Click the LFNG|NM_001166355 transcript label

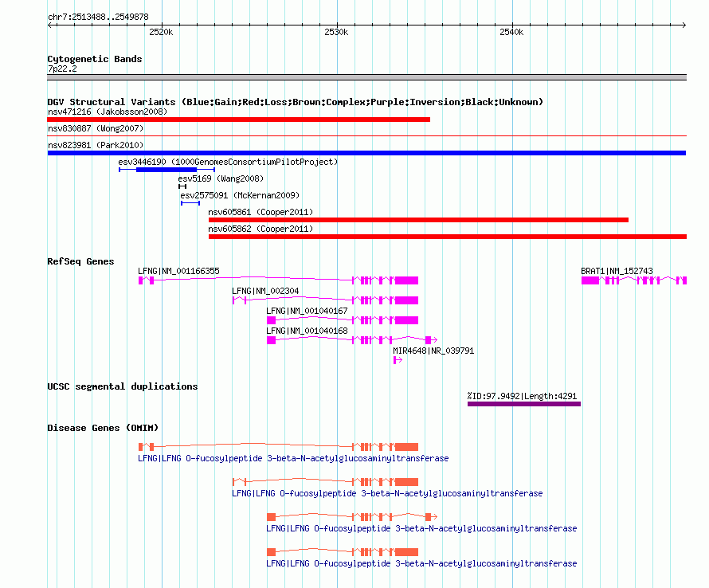click(178, 271)
